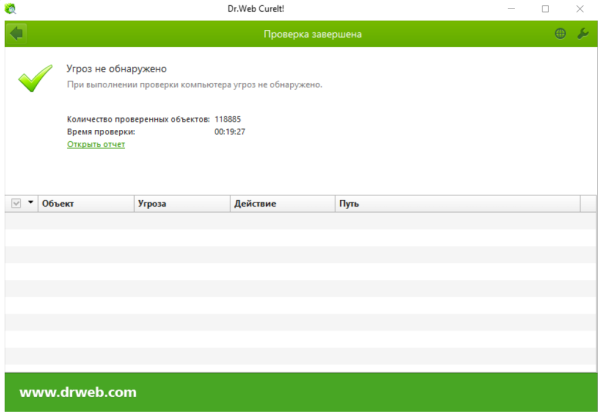Viewport: 600px width, 413px height.
Task: Sort by the Объект column header
Action: click(86, 204)
